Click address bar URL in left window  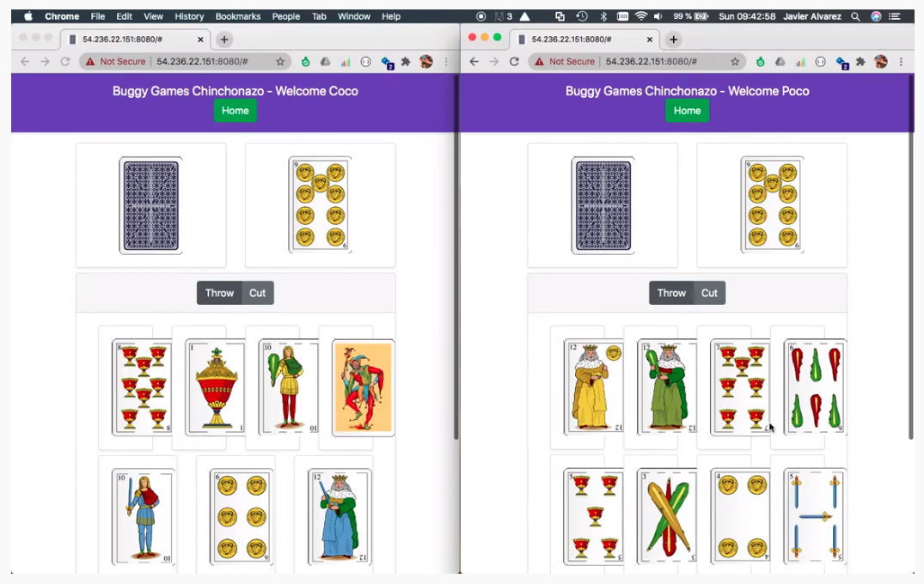202,61
